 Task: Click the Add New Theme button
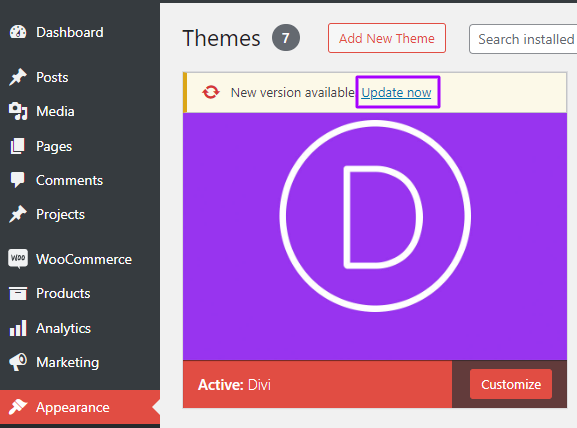click(387, 38)
